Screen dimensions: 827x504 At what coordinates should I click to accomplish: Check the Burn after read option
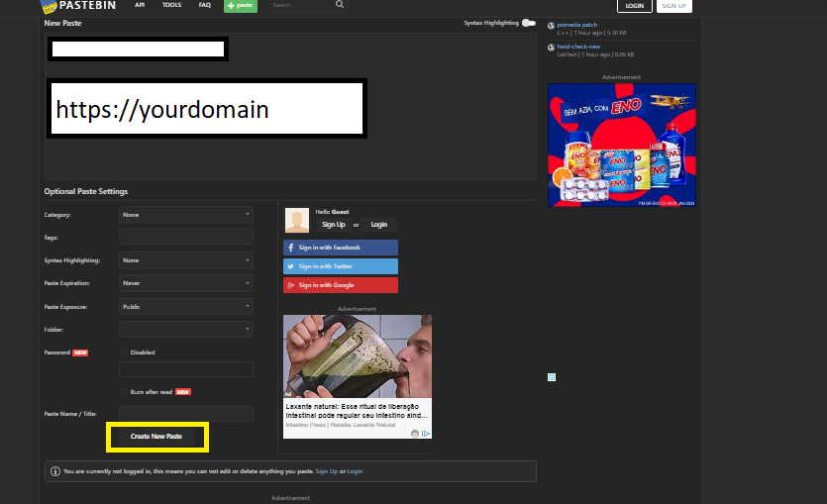(x=124, y=391)
